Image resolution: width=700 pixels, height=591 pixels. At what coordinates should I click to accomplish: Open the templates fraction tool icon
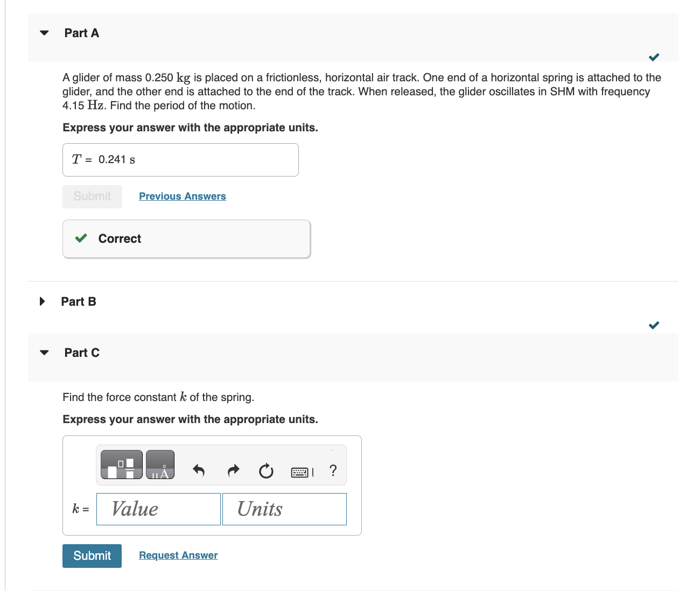122,465
